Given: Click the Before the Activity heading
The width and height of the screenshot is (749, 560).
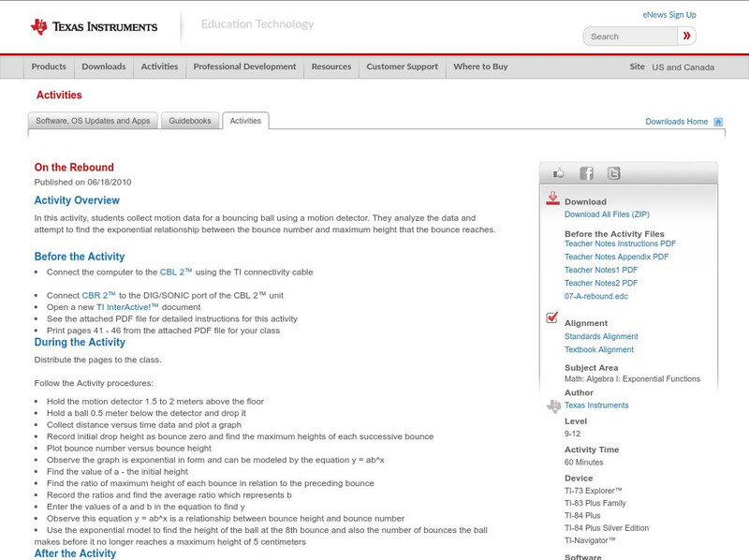Looking at the screenshot, I should point(80,257).
